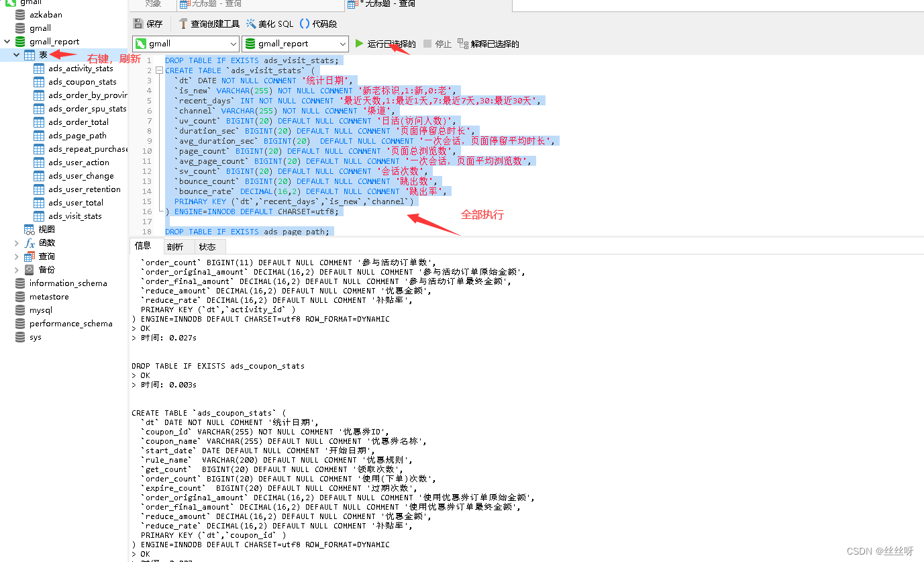Beautify the SQL with 美化SQL icon

click(268, 23)
